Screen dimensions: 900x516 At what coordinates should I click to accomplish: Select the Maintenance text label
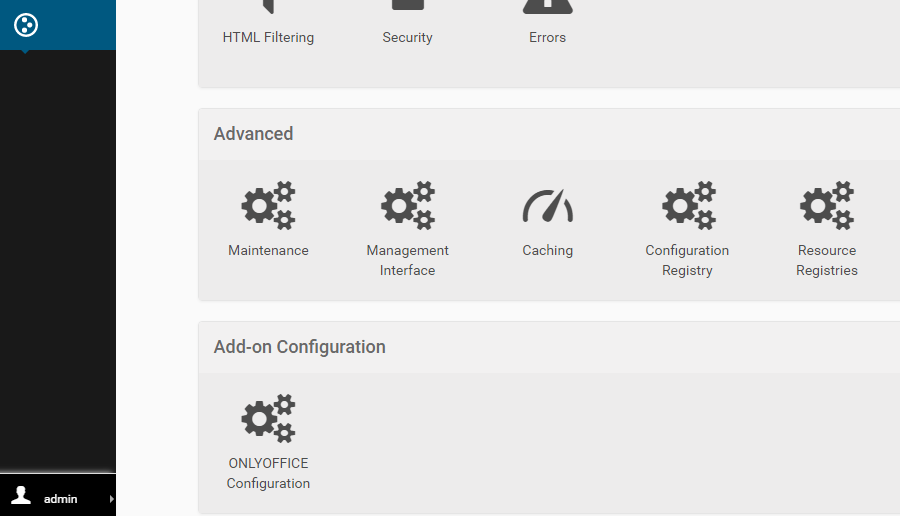[268, 250]
